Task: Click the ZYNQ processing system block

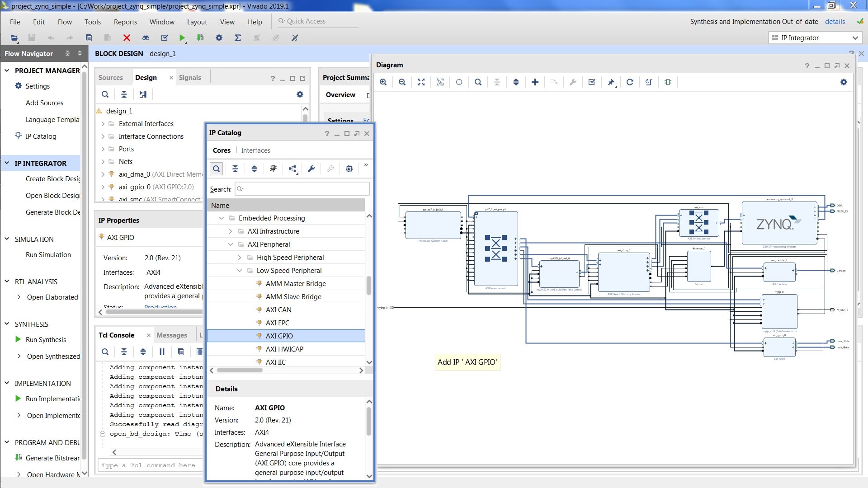Action: point(779,223)
